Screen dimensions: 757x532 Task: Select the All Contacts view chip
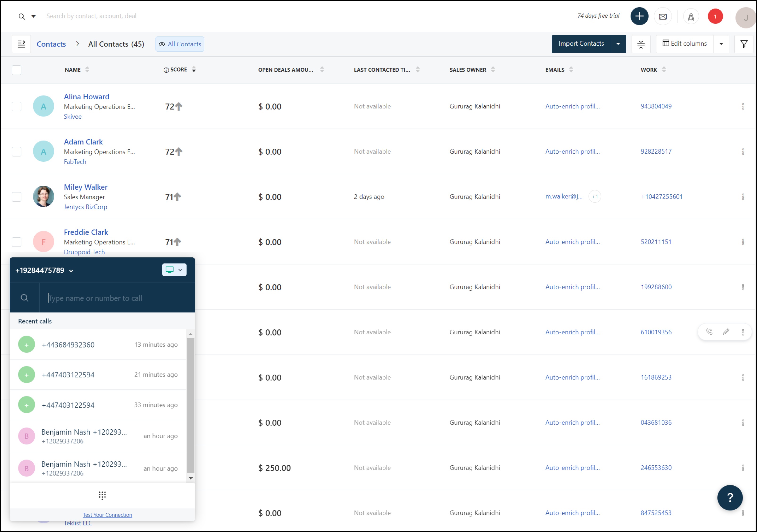180,44
